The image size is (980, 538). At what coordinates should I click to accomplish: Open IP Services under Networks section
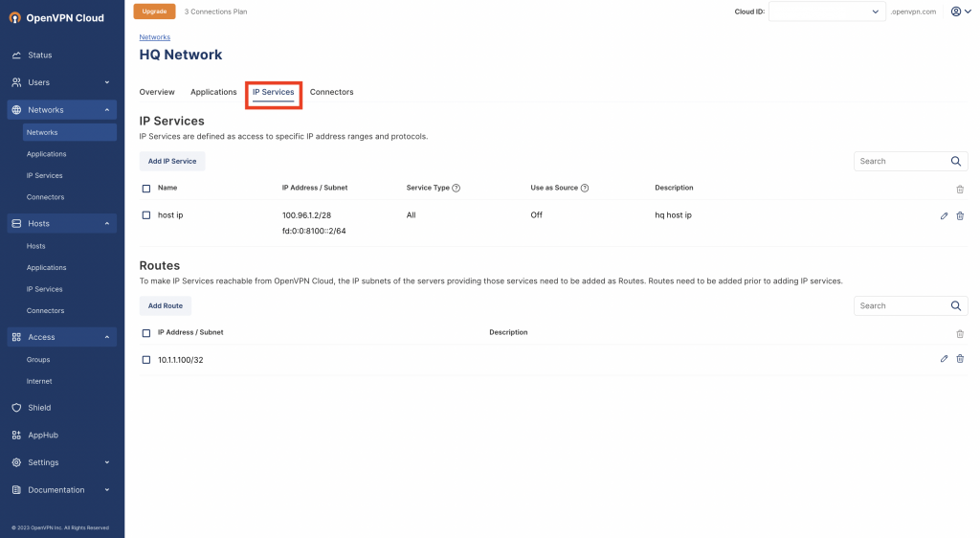pyautogui.click(x=44, y=175)
